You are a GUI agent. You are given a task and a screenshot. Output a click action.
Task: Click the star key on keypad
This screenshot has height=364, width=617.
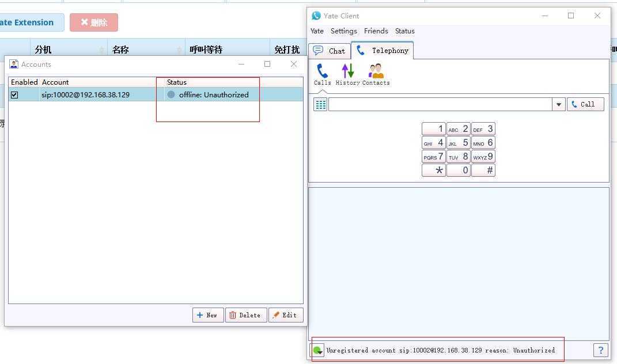[434, 170]
